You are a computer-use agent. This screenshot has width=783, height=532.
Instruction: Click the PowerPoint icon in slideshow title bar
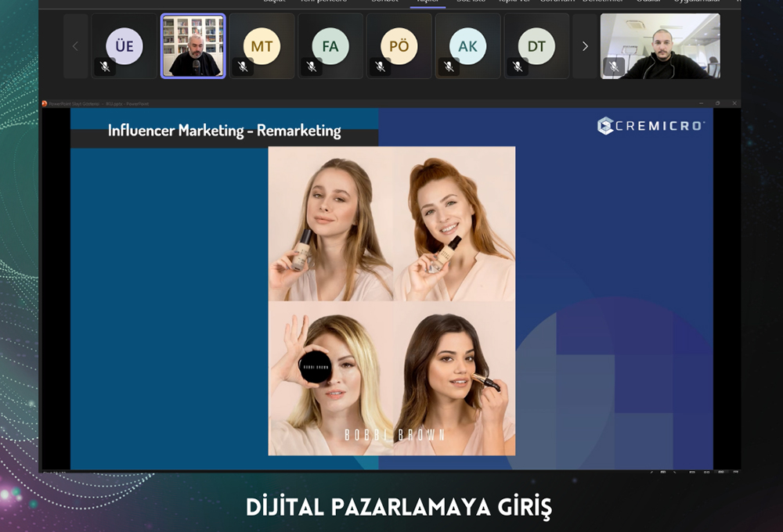point(45,103)
